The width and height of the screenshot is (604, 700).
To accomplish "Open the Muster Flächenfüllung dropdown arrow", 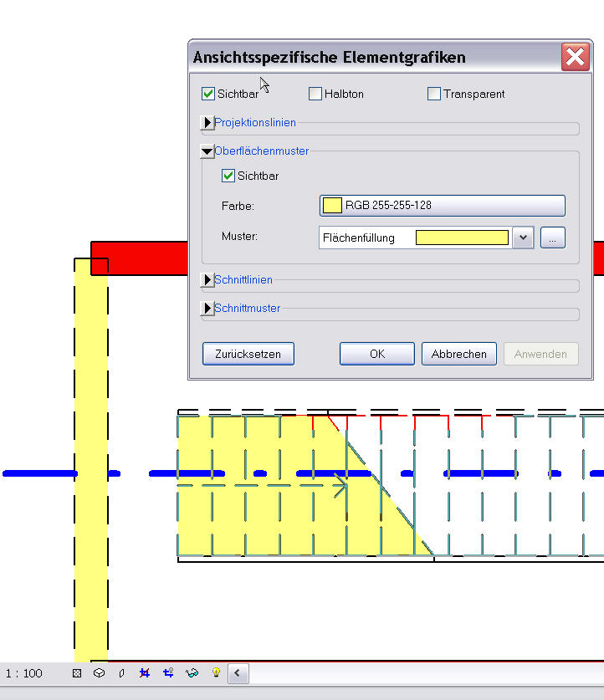I will point(523,238).
